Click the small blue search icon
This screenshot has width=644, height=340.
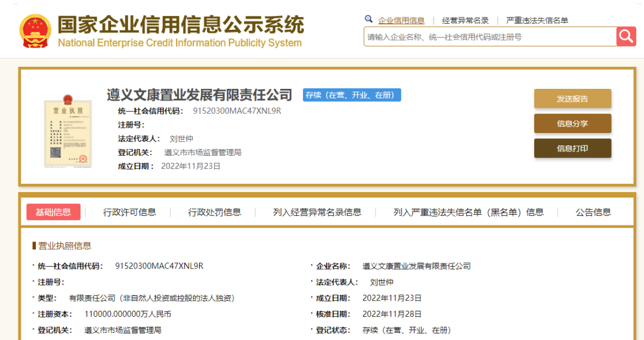(x=369, y=20)
